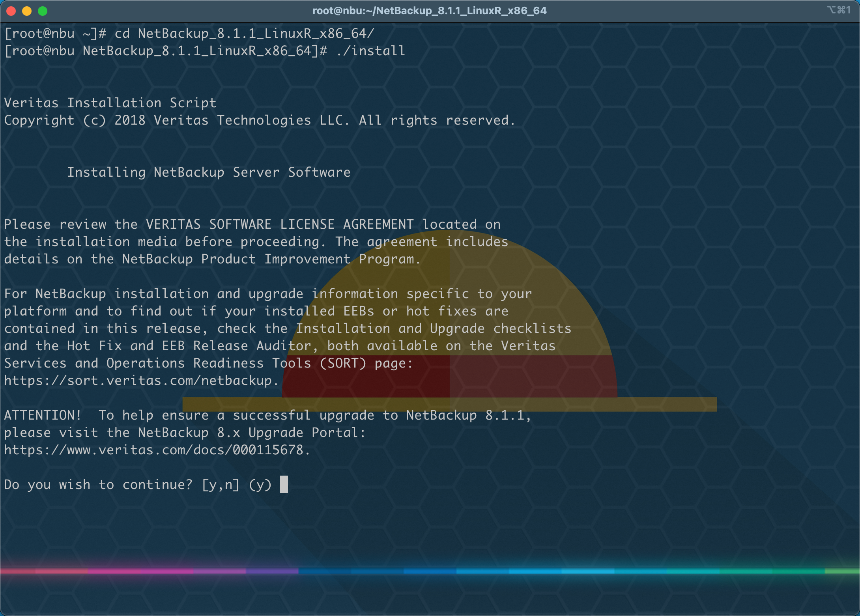Click the green fullscreen window button

coord(43,11)
